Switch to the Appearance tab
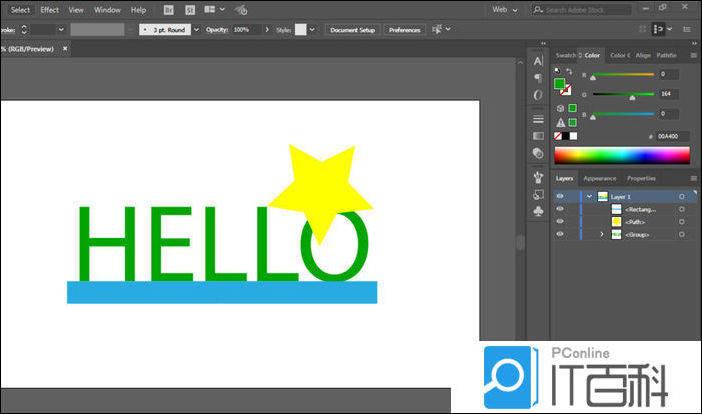 pyautogui.click(x=600, y=178)
